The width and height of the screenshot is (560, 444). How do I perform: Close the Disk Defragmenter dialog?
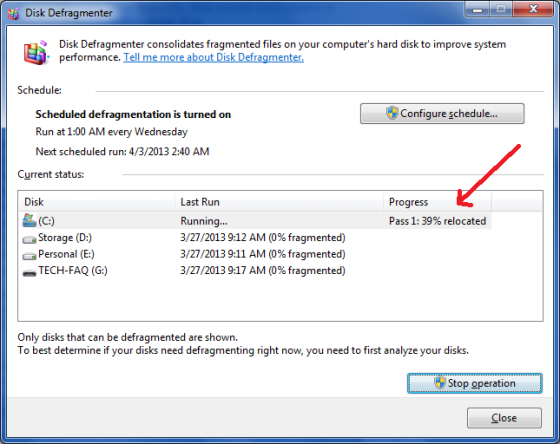(x=504, y=418)
